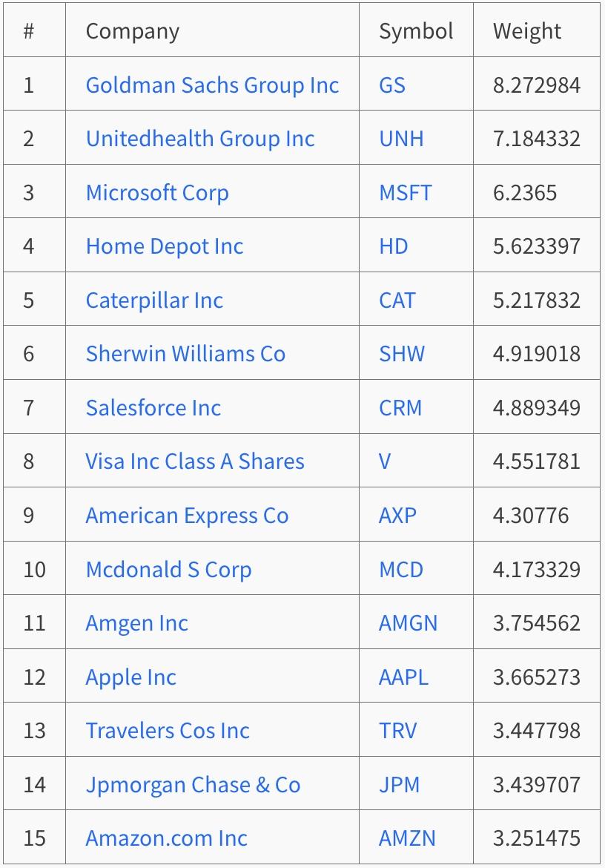This screenshot has width=605, height=868.
Task: Click the Weight column header
Action: 527,31
